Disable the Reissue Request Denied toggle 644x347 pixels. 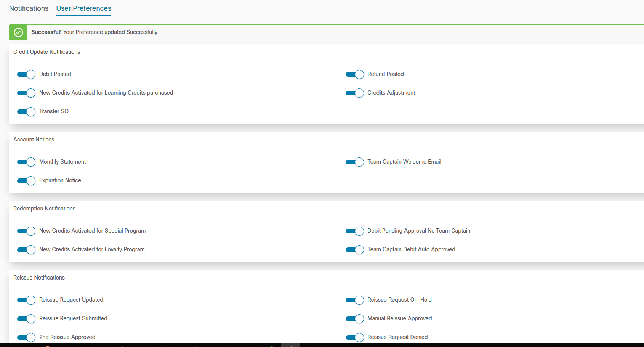click(x=354, y=337)
